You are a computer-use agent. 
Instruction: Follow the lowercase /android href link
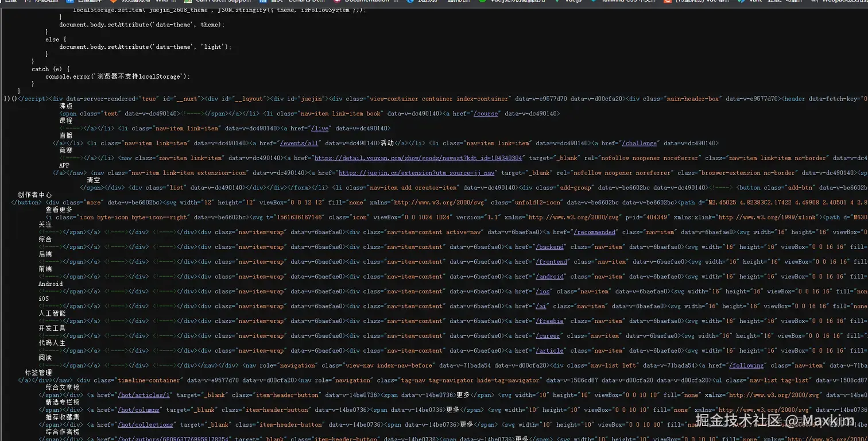coord(550,277)
